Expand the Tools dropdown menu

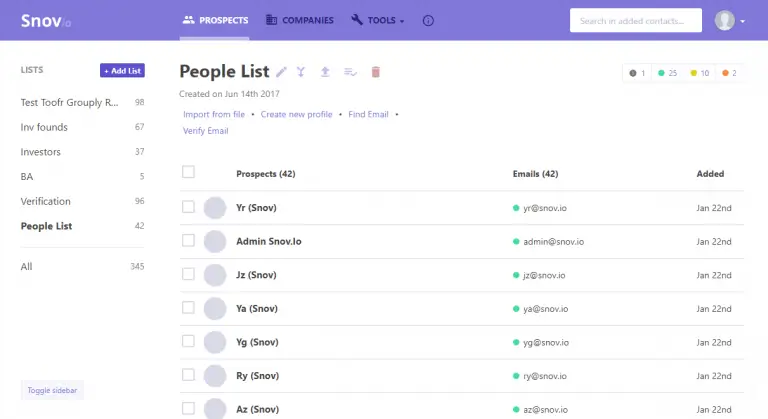tap(378, 20)
